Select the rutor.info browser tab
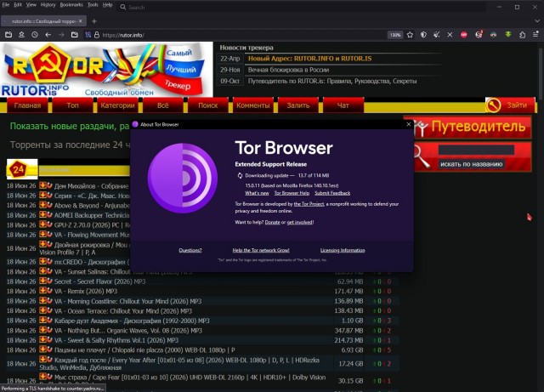The height and width of the screenshot is (392, 544). pos(43,21)
